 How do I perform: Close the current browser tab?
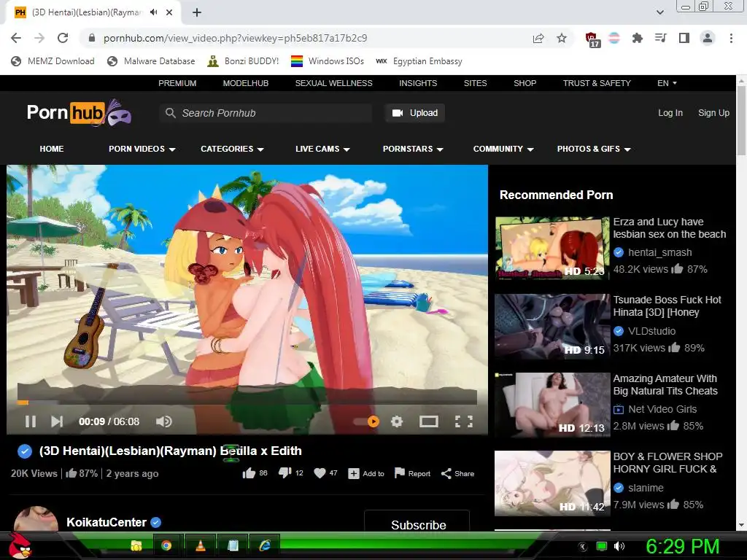[169, 12]
